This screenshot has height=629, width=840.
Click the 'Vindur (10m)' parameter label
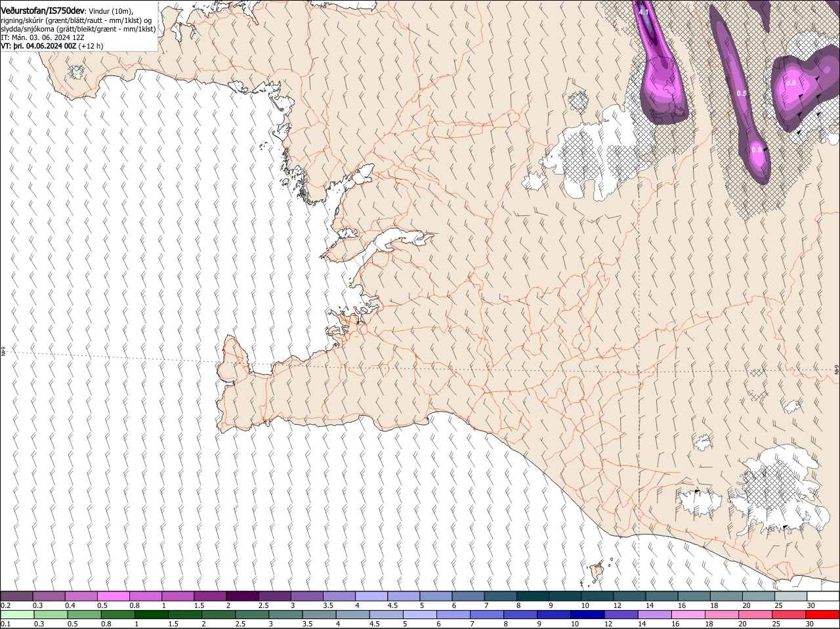tap(110, 11)
